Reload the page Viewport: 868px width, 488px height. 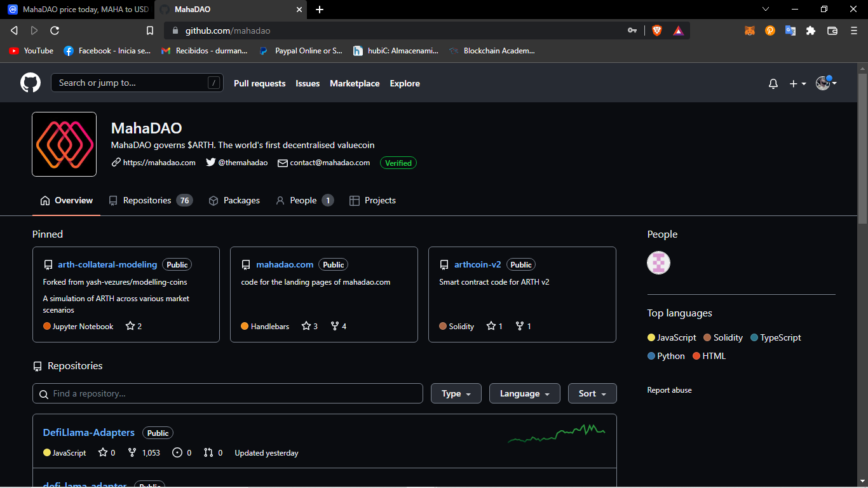[55, 30]
